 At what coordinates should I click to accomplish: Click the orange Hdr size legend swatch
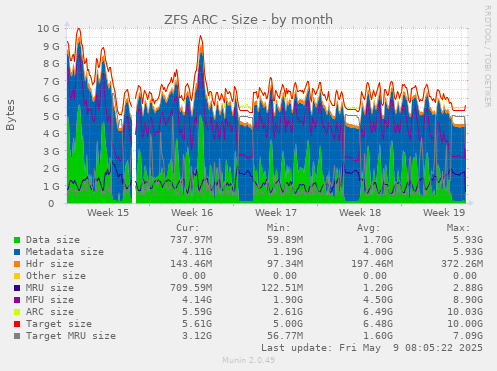point(17,264)
